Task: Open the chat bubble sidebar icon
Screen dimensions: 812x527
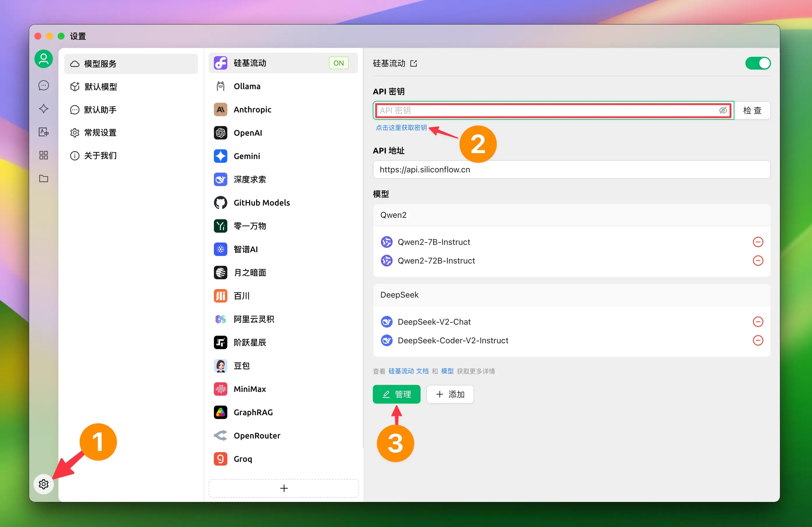Action: (x=43, y=85)
